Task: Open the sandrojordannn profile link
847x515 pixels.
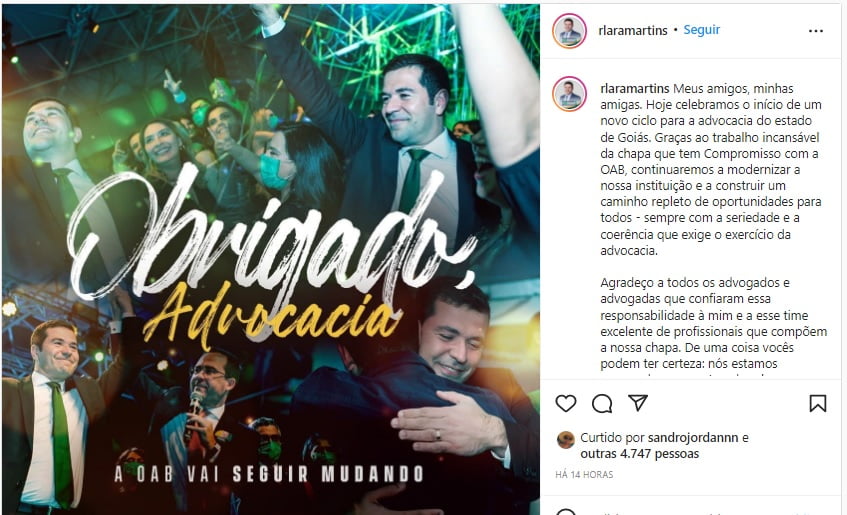Action: (x=693, y=438)
